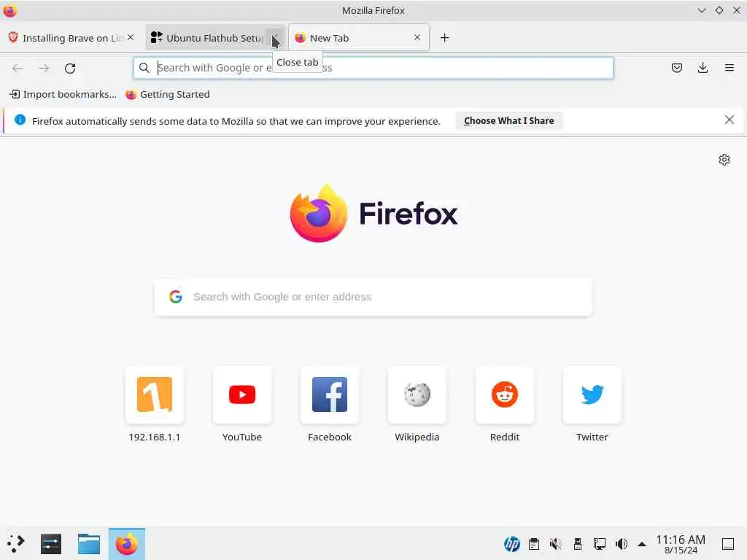Viewport: 747px width, 560px height.
Task: Dismiss the data sharing notification bar
Action: pyautogui.click(x=729, y=120)
